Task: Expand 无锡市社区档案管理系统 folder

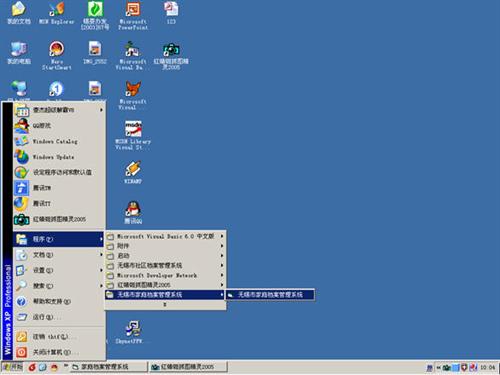Action: pyautogui.click(x=165, y=265)
